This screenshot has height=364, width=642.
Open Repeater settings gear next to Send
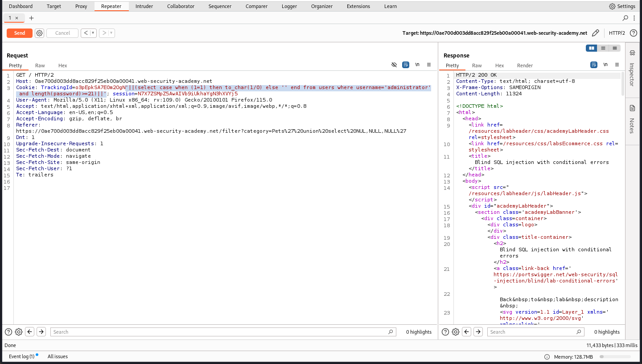39,33
